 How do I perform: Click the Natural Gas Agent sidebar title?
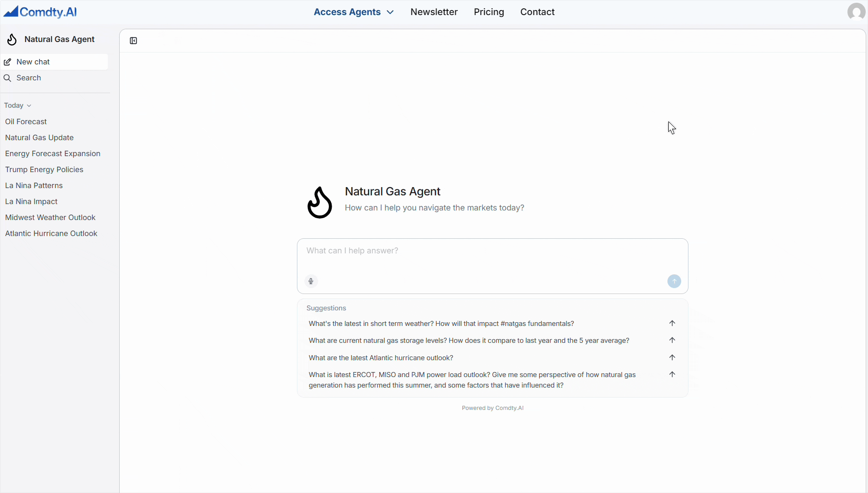tap(59, 39)
